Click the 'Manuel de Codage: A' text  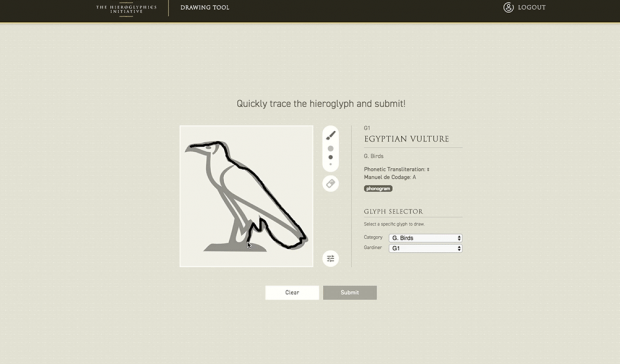[390, 177]
